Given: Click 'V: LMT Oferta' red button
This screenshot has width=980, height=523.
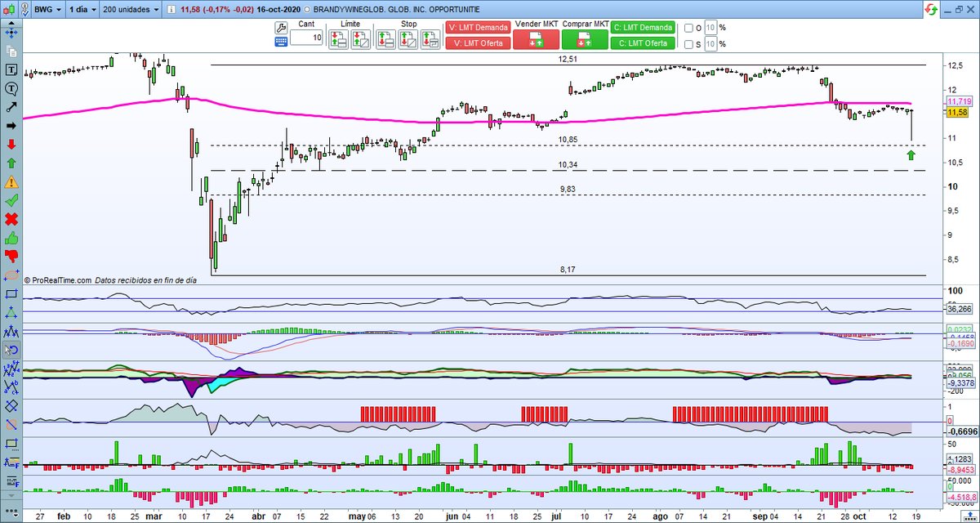Looking at the screenshot, I should (x=477, y=43).
